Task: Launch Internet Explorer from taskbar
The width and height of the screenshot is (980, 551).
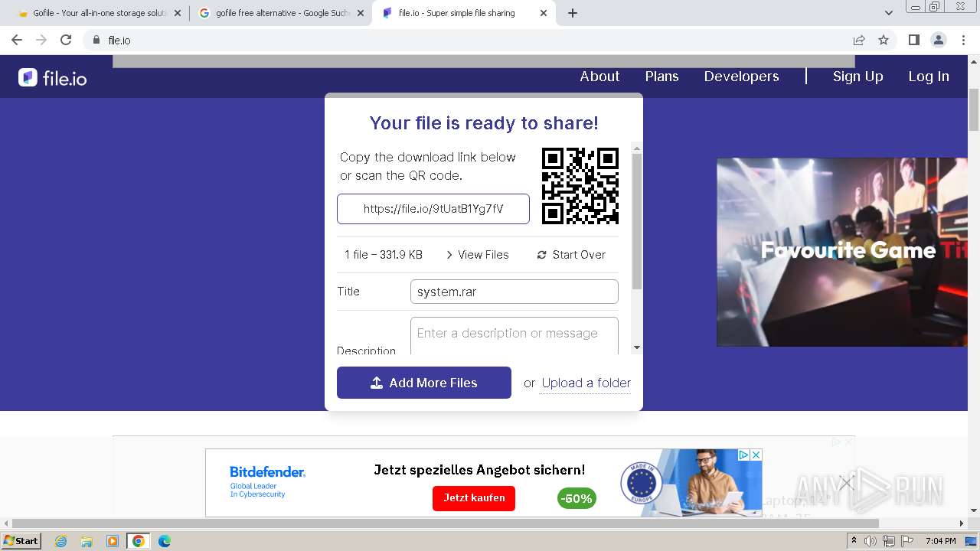Action: [60, 541]
